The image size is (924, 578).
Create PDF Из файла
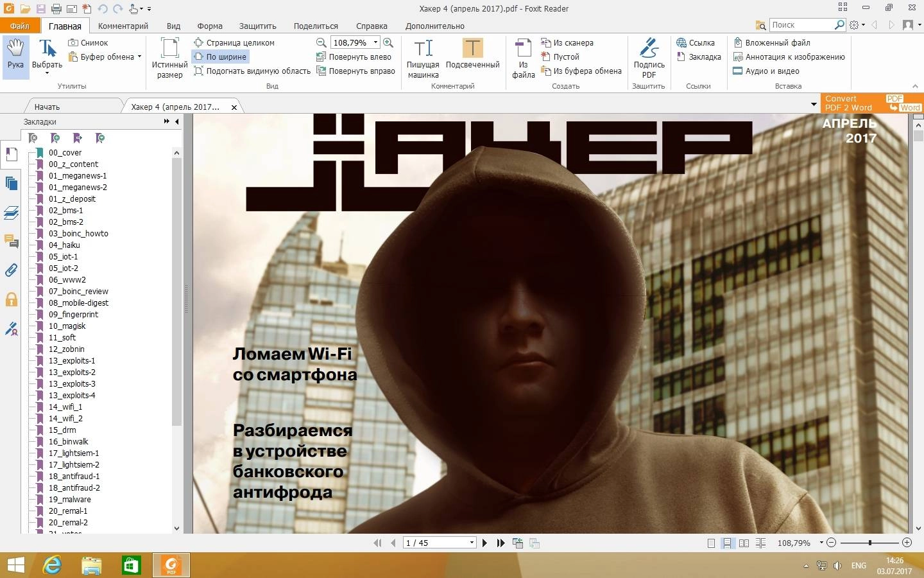523,58
